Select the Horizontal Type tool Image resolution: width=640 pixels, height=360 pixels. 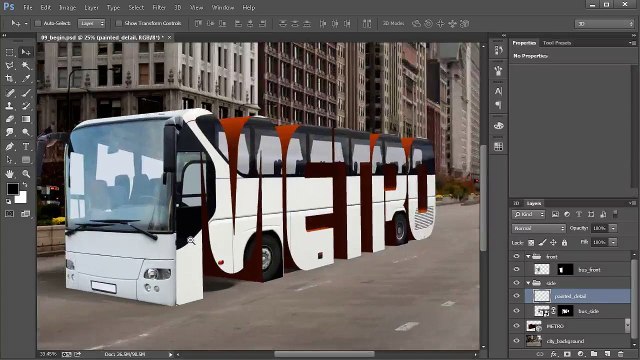click(x=26, y=147)
